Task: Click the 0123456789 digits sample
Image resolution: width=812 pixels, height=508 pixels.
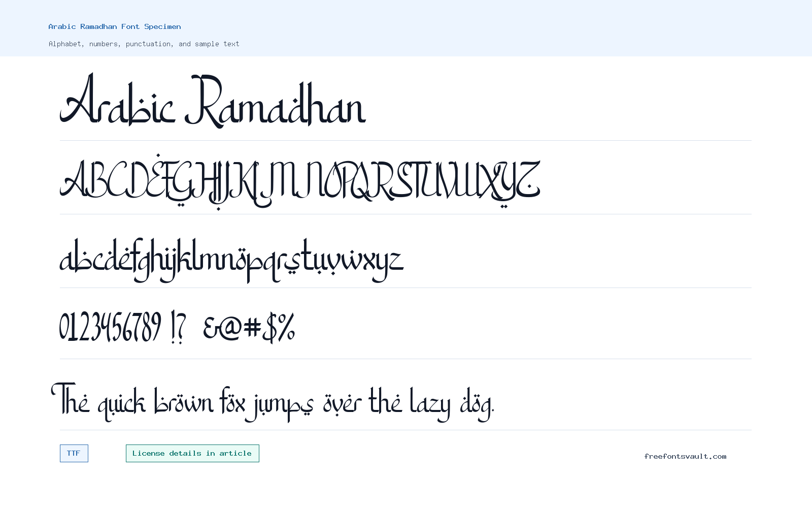Action: [x=110, y=327]
